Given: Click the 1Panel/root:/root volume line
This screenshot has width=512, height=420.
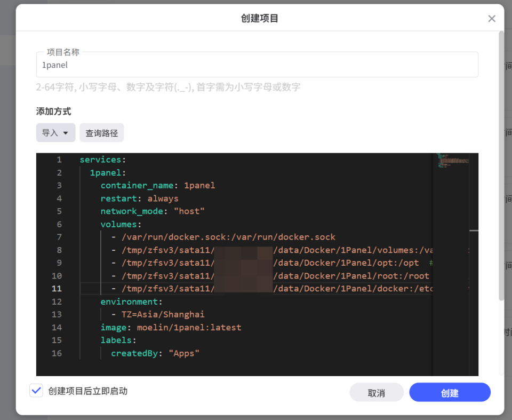Looking at the screenshot, I should coord(270,276).
